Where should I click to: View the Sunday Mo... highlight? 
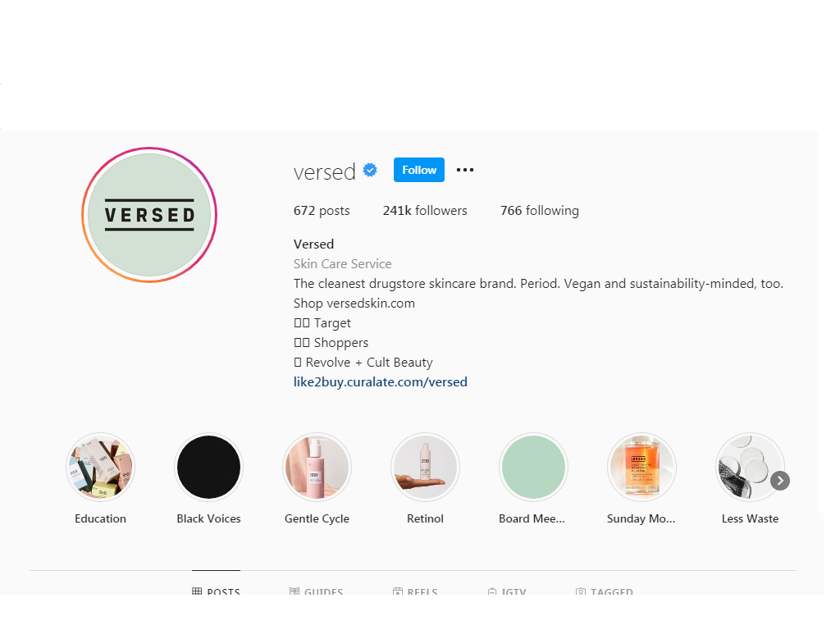coord(641,467)
